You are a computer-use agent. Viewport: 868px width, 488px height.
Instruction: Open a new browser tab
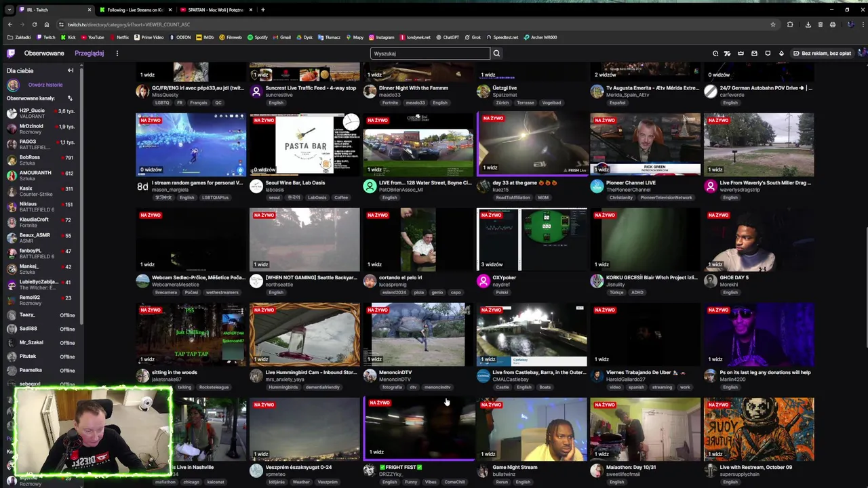(263, 9)
